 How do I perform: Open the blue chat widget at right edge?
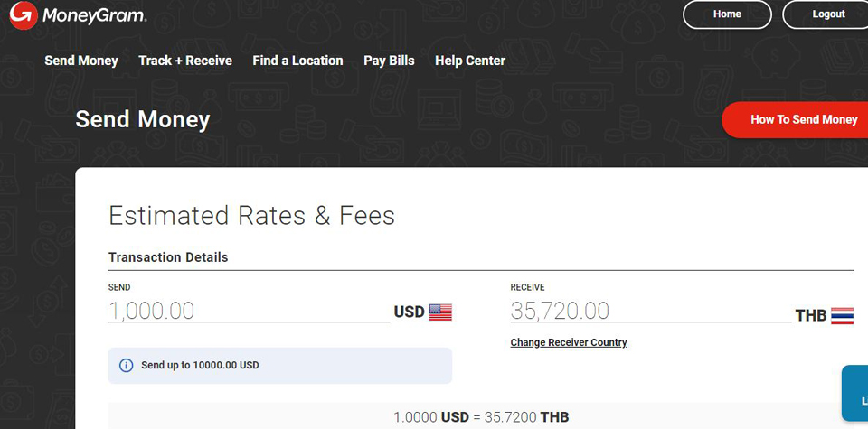point(855,393)
